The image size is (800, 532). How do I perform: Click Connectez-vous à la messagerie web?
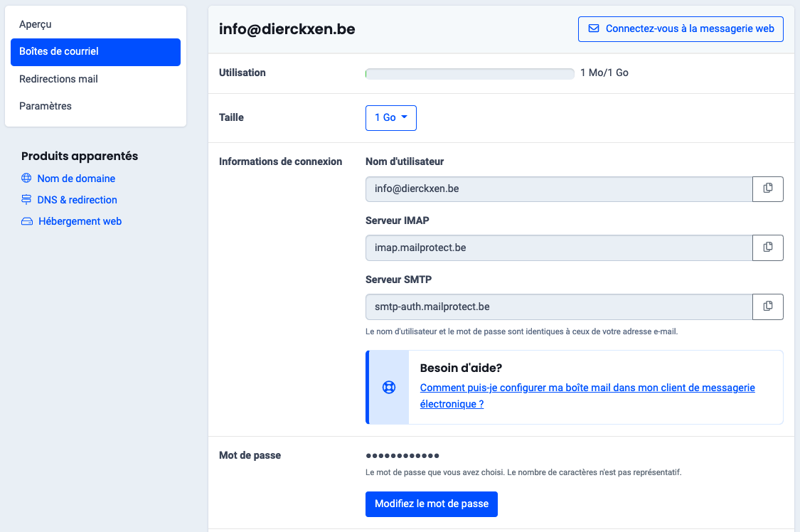(x=681, y=29)
